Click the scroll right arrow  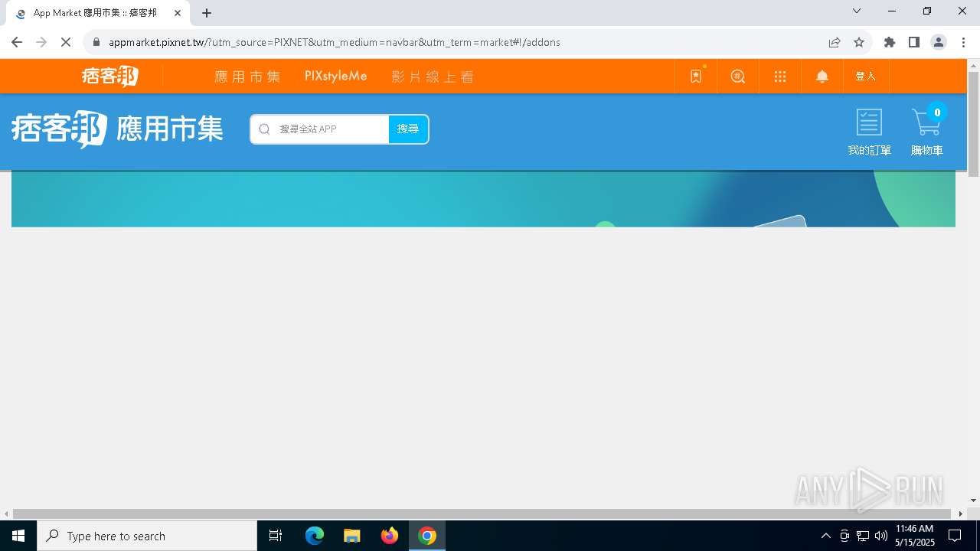click(x=961, y=514)
